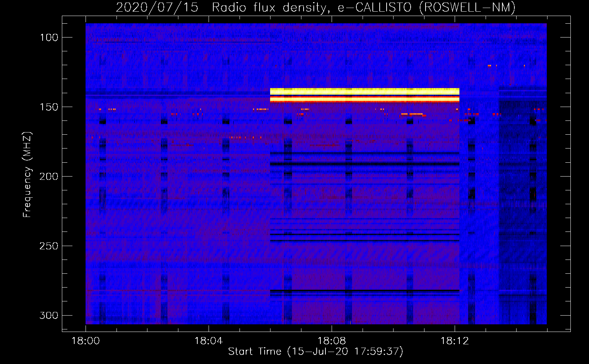This screenshot has height=364, width=589.
Task: Click the 18:00 time tick label
Action: point(86,341)
